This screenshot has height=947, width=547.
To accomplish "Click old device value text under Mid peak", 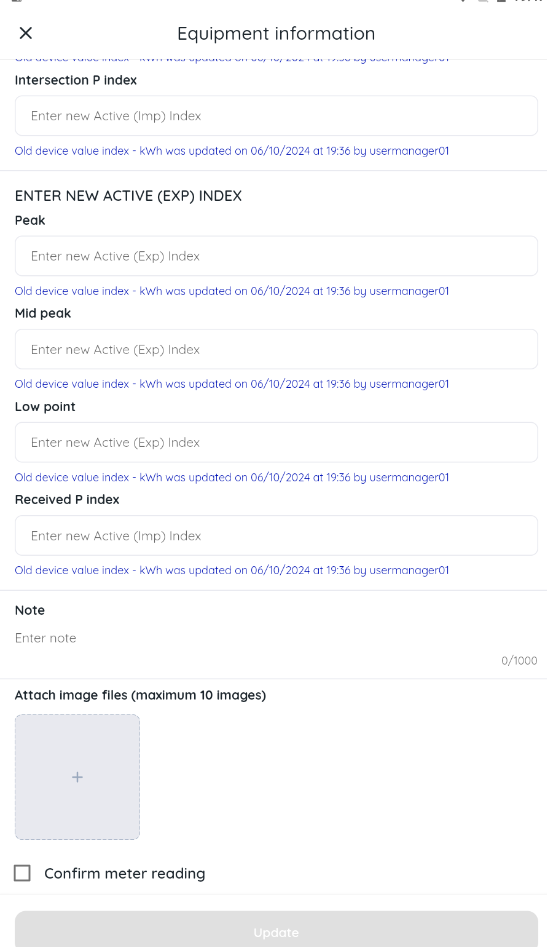I will (x=232, y=384).
